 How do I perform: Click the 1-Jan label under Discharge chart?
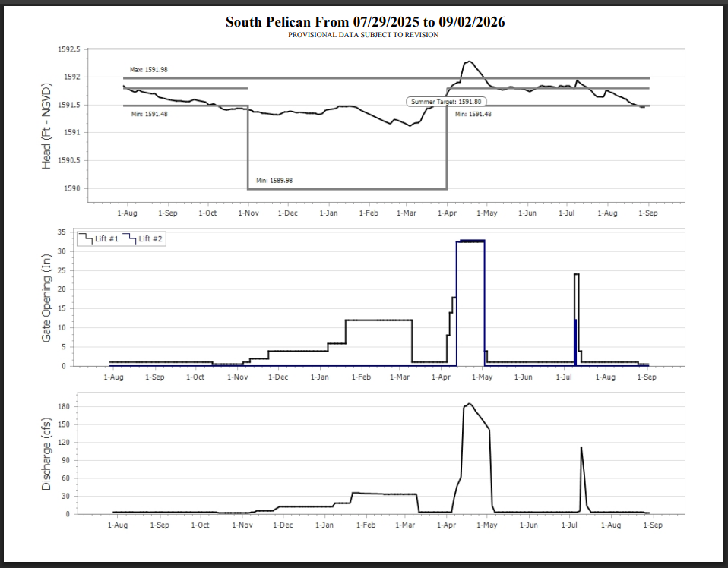(x=324, y=525)
